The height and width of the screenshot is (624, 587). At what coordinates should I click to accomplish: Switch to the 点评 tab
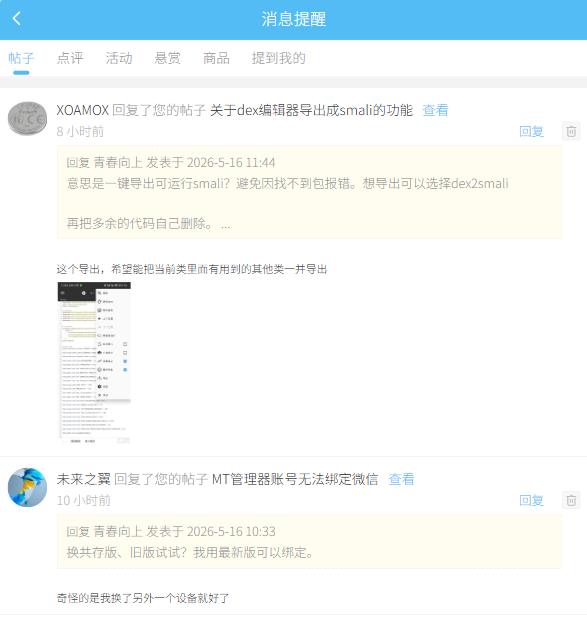(x=70, y=58)
